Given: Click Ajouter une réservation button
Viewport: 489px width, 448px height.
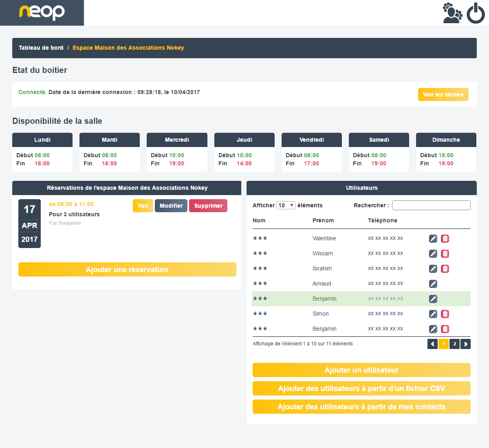Looking at the screenshot, I should pos(127,270).
